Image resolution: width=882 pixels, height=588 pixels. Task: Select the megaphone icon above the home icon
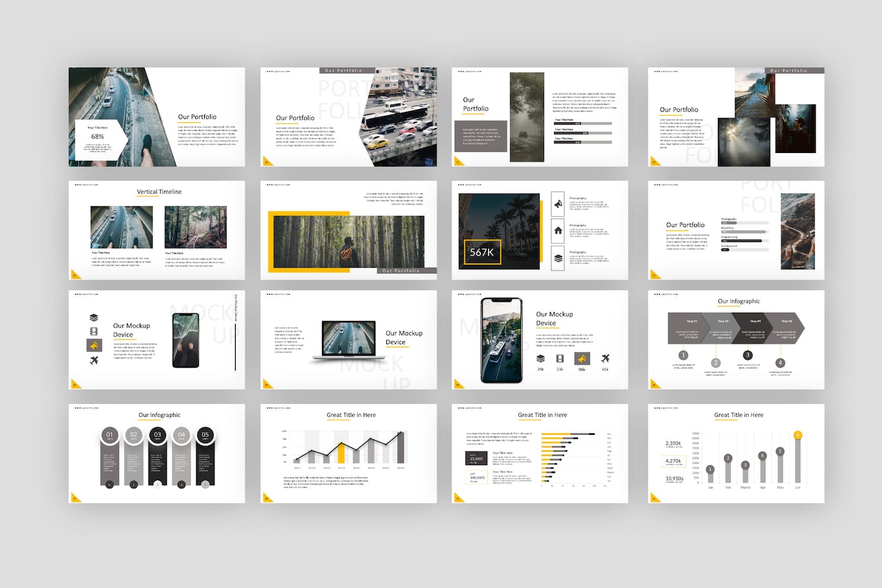[x=558, y=205]
